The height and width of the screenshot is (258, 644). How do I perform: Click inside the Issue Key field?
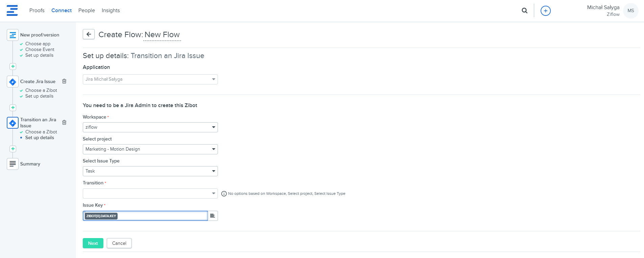click(162, 216)
